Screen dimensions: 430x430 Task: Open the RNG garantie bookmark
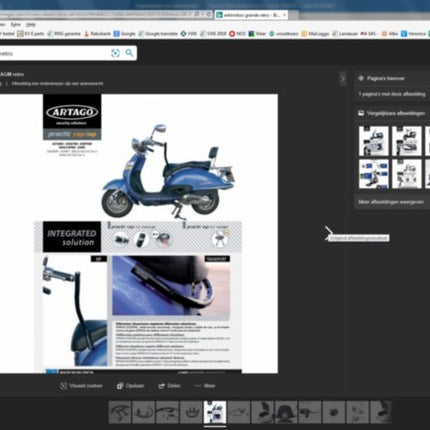pos(64,34)
